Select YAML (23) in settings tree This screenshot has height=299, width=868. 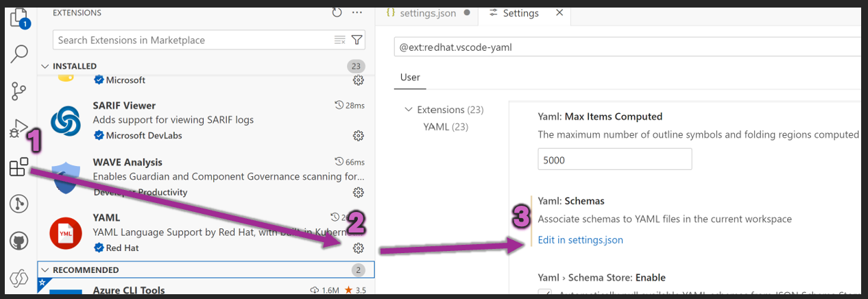446,126
